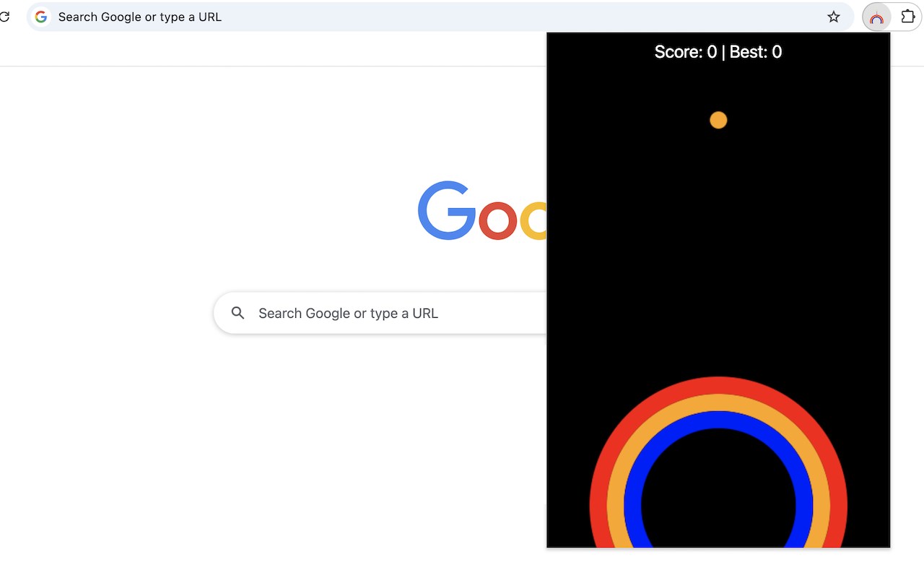Screen dimensions: 924x578
Task: Click the reload page icon
Action: pos(4,17)
